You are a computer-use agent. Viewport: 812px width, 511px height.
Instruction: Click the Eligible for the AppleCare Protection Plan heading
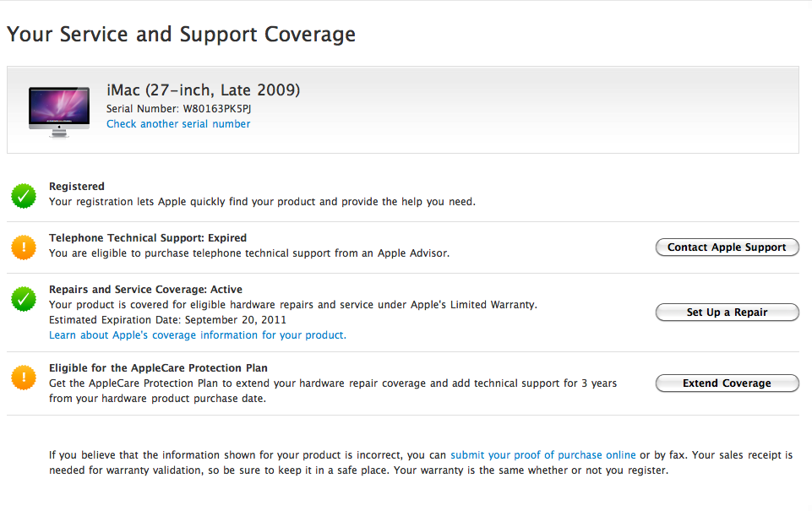pyautogui.click(x=158, y=368)
